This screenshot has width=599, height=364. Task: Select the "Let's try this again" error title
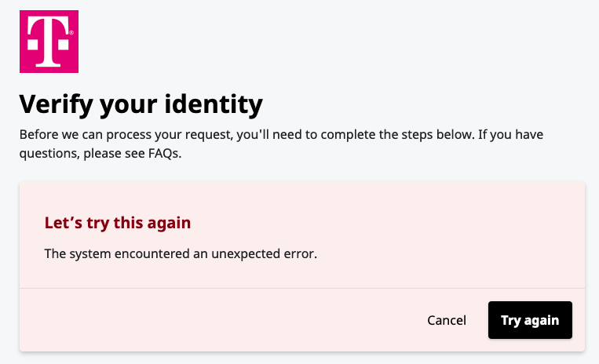[x=118, y=223]
